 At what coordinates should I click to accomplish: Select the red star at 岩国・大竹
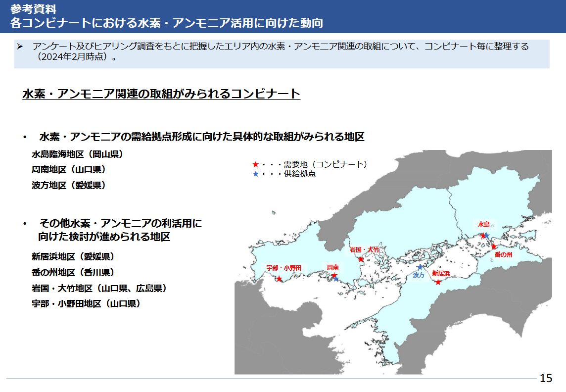[361, 259]
